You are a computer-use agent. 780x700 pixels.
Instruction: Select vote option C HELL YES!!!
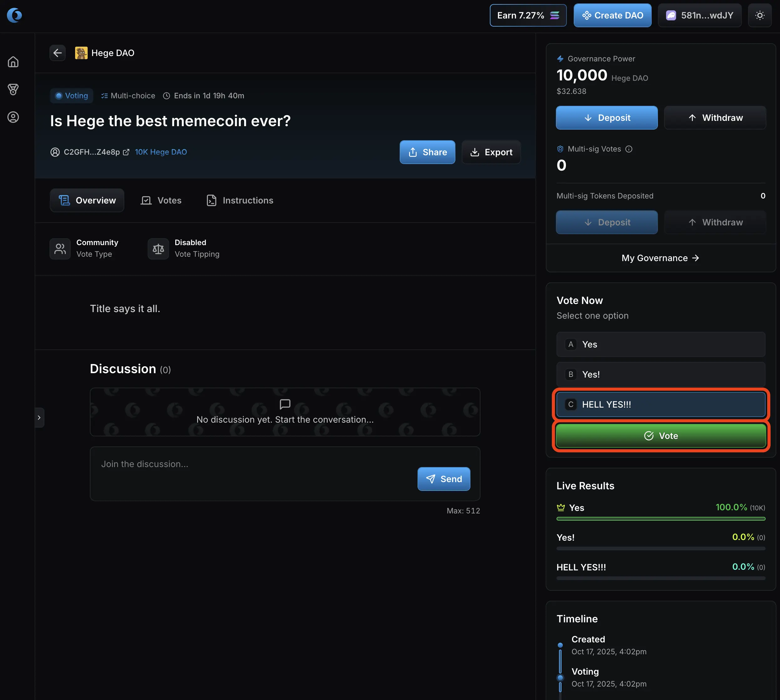pyautogui.click(x=660, y=404)
